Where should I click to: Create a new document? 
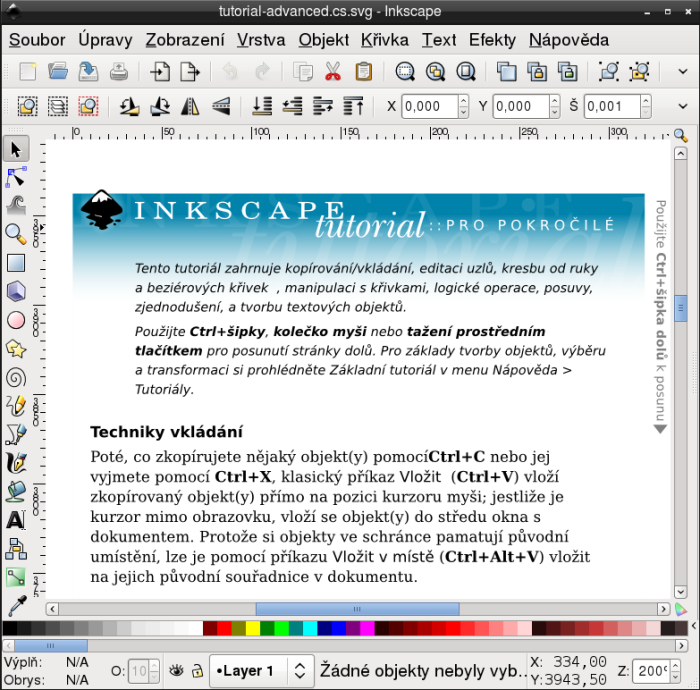[x=28, y=71]
